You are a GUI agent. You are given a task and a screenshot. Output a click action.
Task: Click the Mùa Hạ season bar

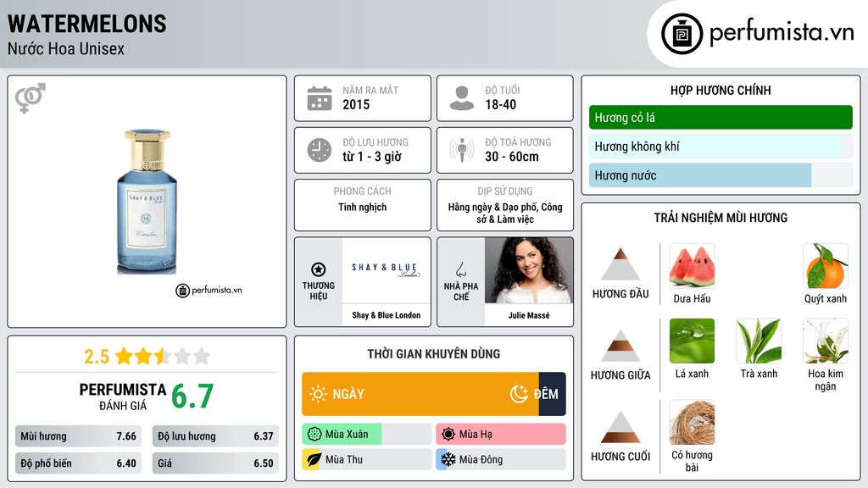pos(501,435)
